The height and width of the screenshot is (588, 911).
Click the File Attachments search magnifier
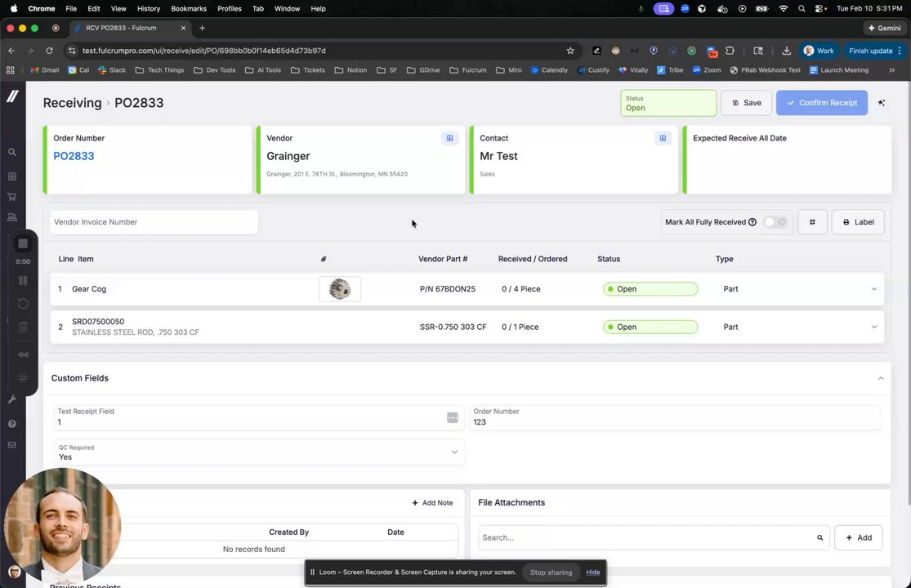[x=819, y=538]
